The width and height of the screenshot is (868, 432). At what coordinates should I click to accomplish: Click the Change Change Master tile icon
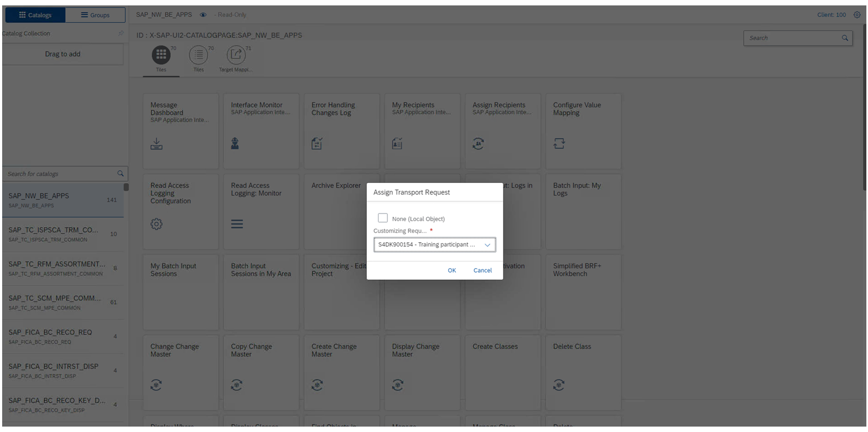click(x=156, y=385)
